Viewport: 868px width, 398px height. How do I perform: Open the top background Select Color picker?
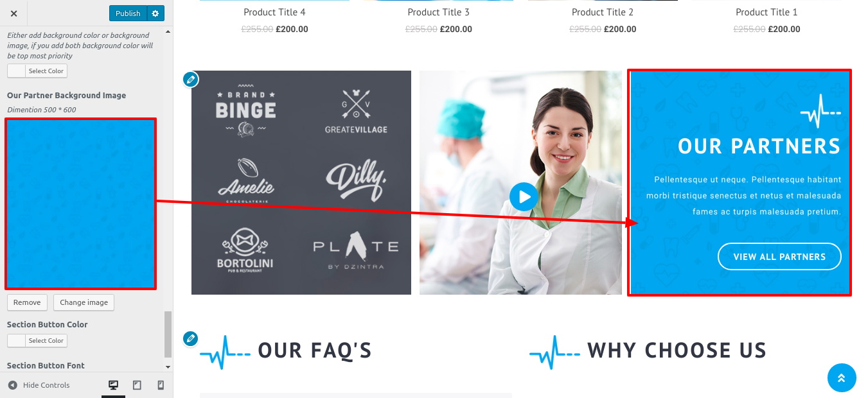[x=37, y=71]
